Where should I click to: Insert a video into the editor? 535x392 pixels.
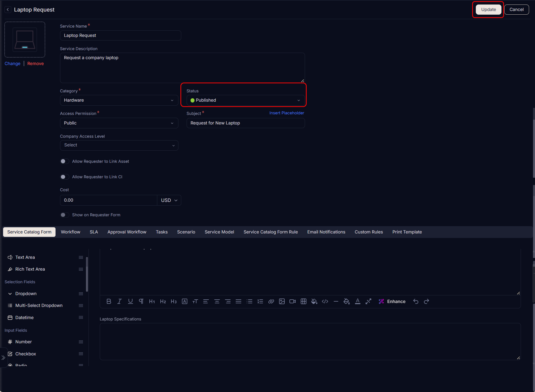(293, 301)
